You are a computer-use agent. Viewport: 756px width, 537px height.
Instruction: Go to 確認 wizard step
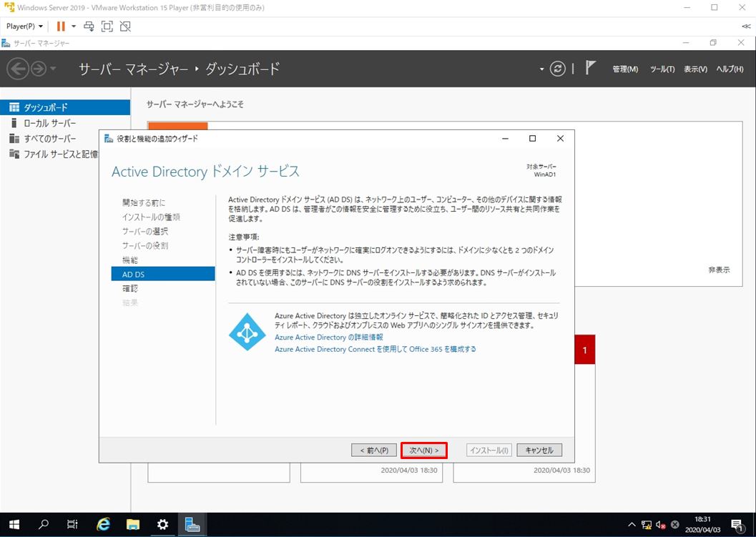[x=130, y=288]
